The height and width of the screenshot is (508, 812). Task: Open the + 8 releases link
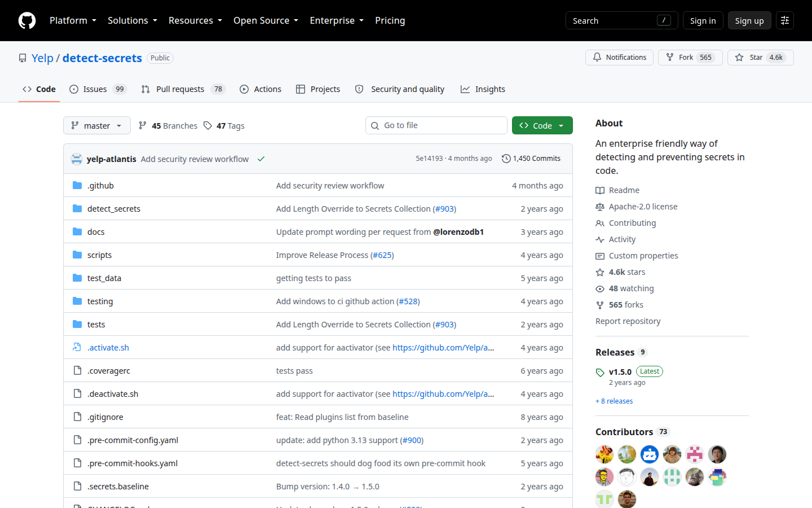(x=614, y=401)
